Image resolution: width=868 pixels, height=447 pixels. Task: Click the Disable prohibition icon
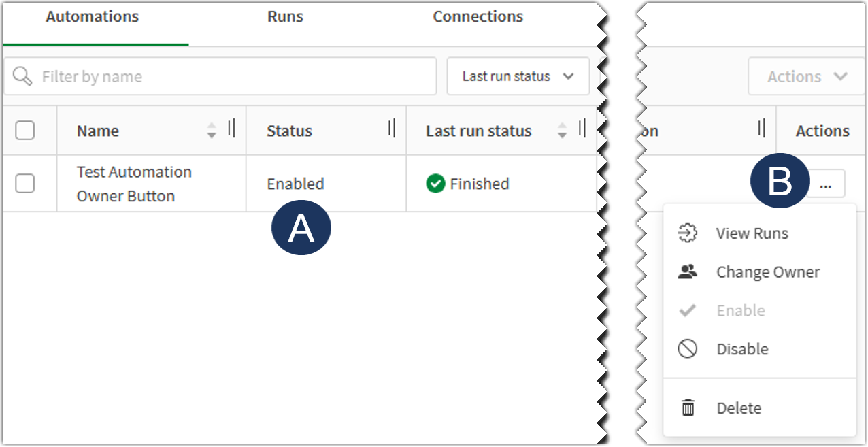[x=688, y=348]
